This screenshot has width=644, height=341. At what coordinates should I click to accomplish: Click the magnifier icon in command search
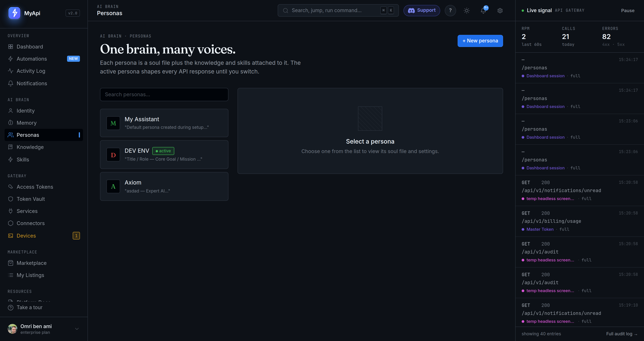285,10
